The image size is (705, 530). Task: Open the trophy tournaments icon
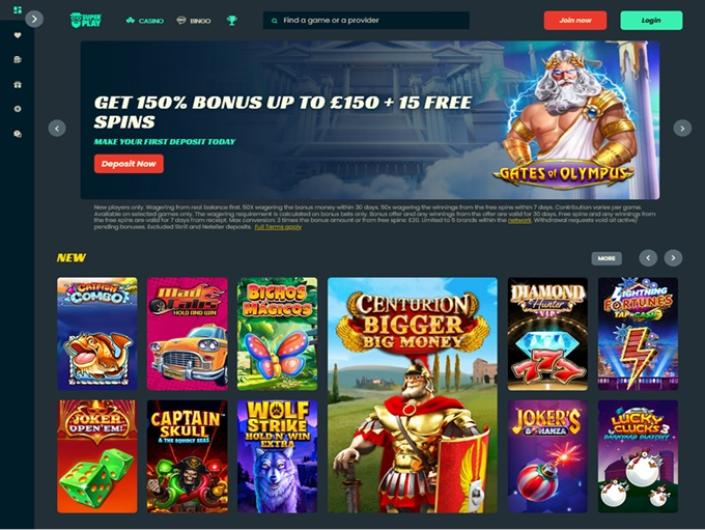tap(232, 20)
